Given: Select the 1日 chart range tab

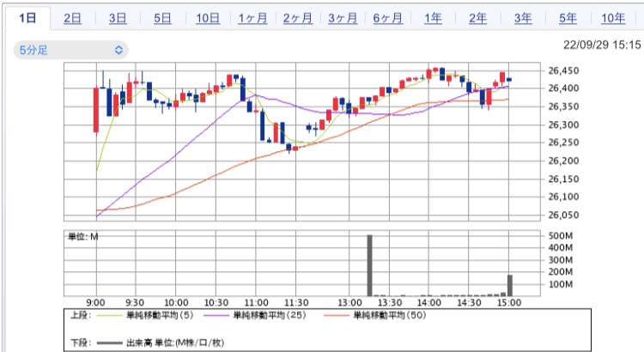Looking at the screenshot, I should click(27, 18).
